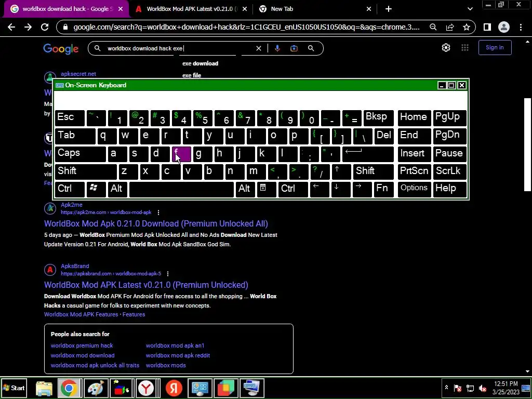Toggle the left Alt key on keyboard

click(x=117, y=189)
